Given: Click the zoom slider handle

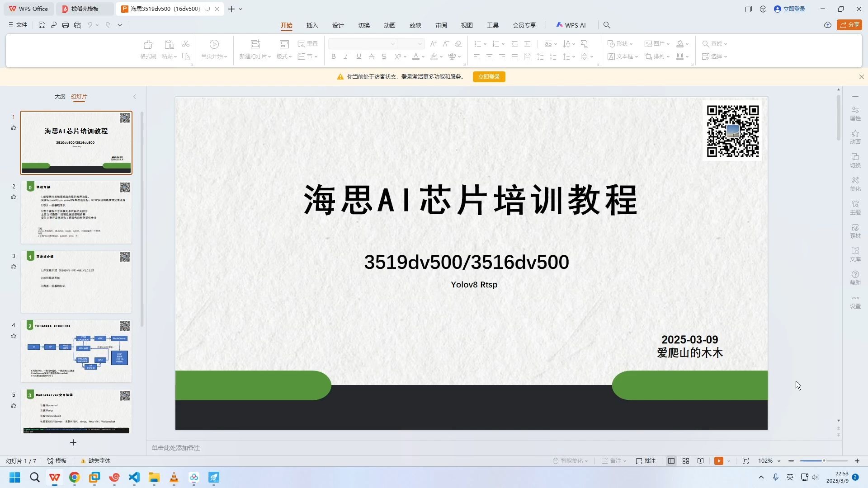Looking at the screenshot, I should pos(824,461).
